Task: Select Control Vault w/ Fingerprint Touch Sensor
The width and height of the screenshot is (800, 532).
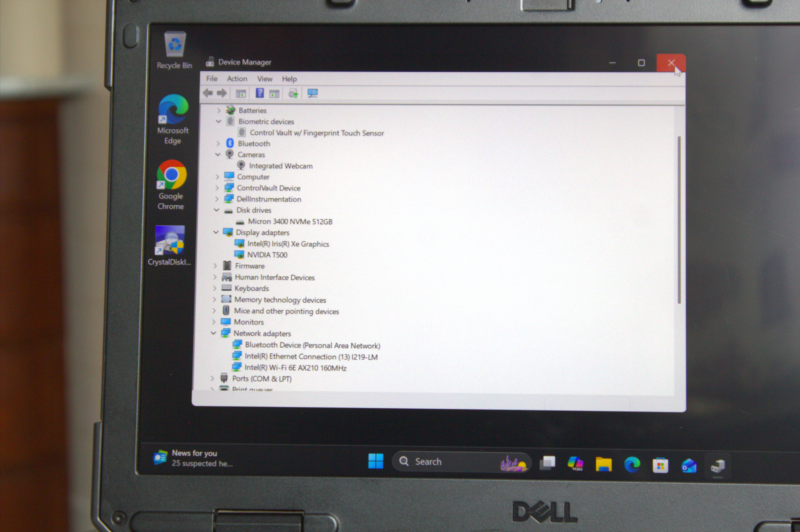Action: pyautogui.click(x=316, y=133)
